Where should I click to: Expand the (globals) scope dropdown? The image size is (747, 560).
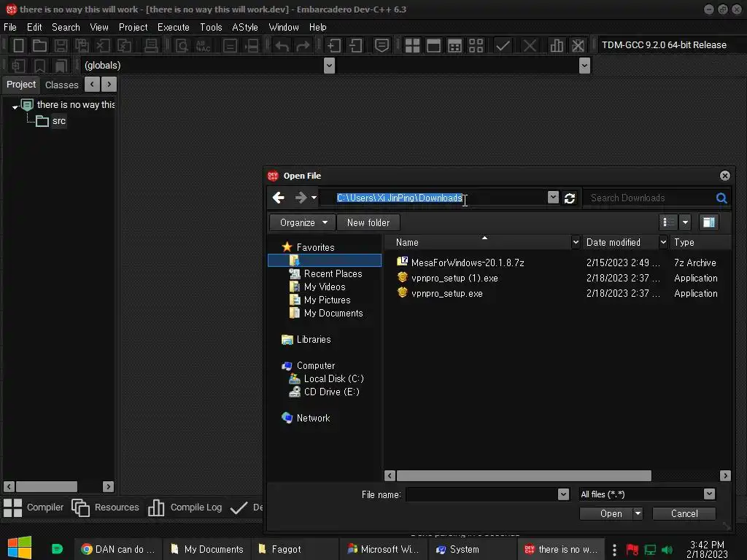coord(329,66)
